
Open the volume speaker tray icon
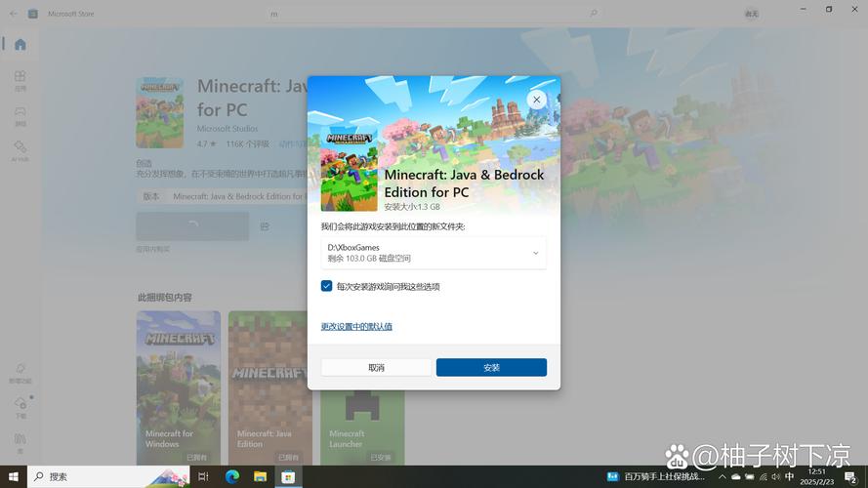(x=775, y=476)
